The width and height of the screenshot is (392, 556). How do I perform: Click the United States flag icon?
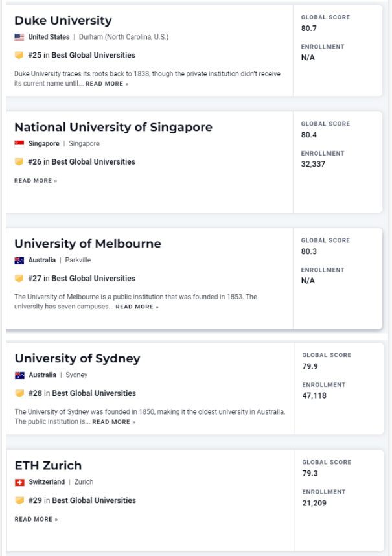(19, 38)
